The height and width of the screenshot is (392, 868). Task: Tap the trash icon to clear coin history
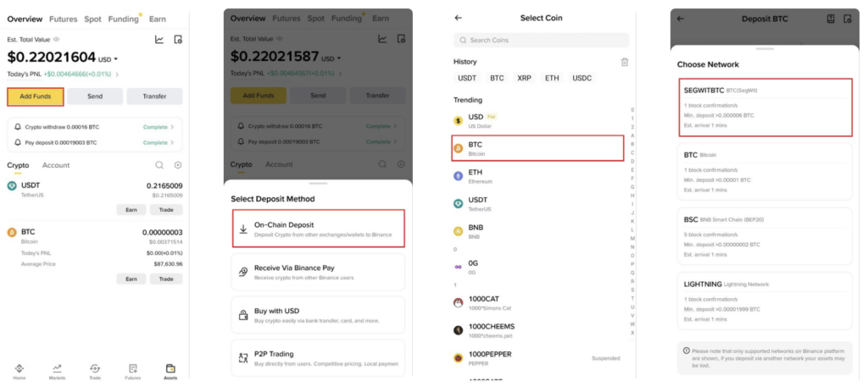(625, 62)
